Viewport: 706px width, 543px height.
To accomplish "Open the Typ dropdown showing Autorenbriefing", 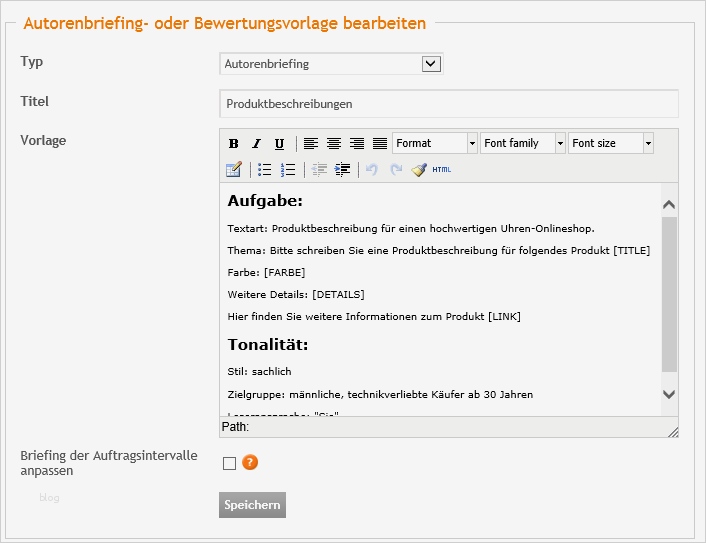I will pyautogui.click(x=331, y=64).
